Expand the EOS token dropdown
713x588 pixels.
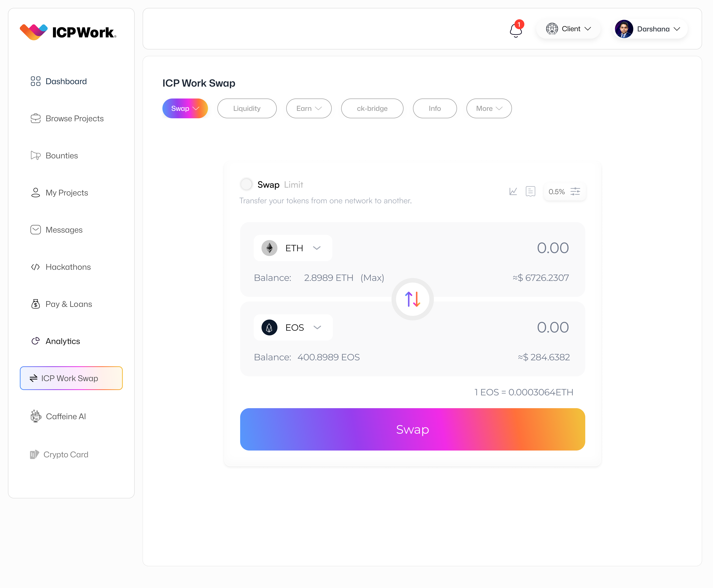point(317,327)
